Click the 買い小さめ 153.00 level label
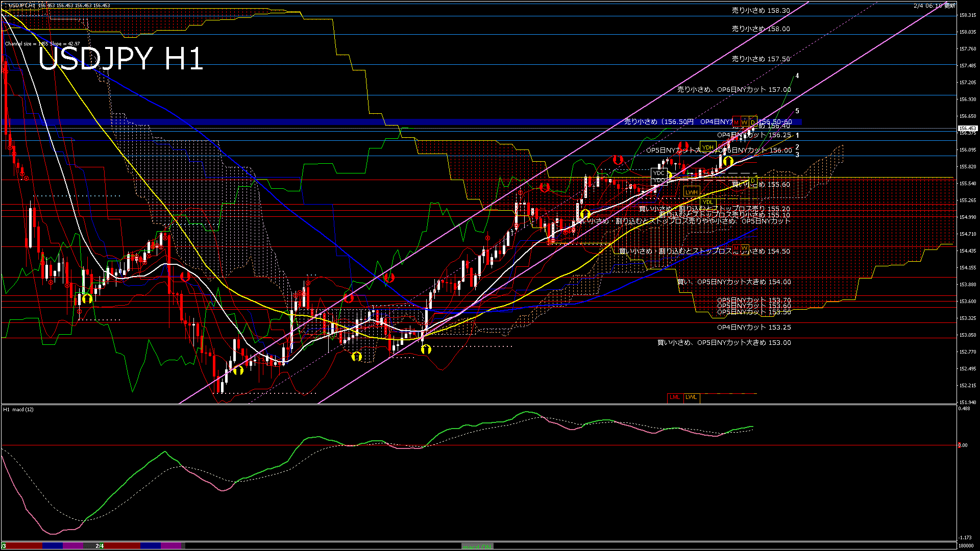 coord(724,342)
